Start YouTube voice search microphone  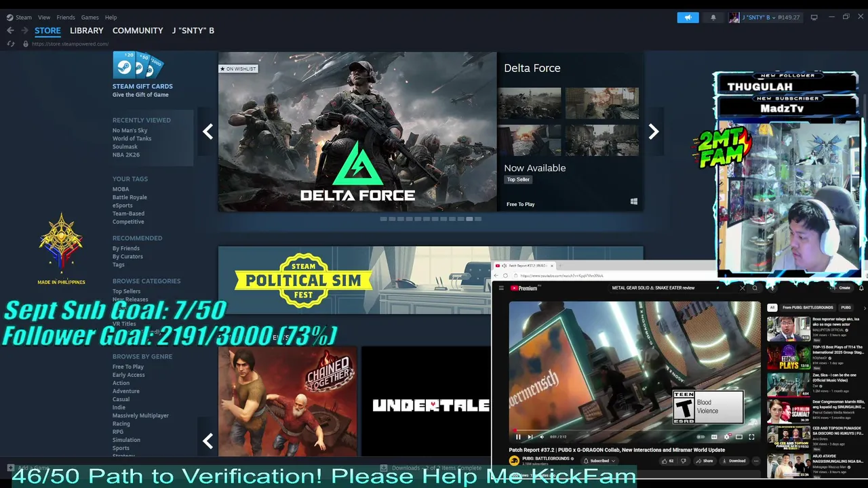pyautogui.click(x=772, y=288)
